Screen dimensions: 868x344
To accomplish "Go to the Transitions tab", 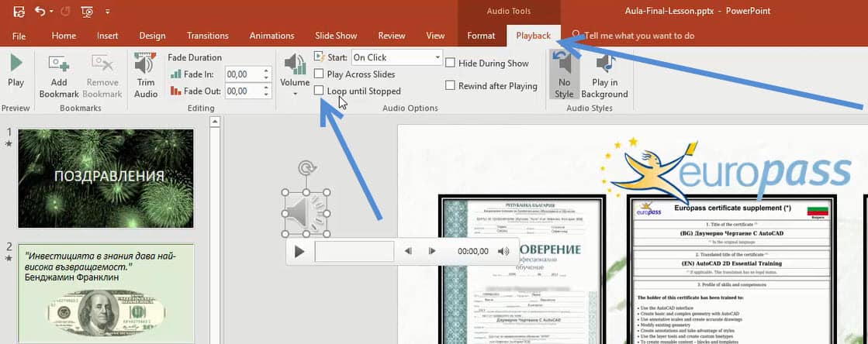I will [208, 36].
